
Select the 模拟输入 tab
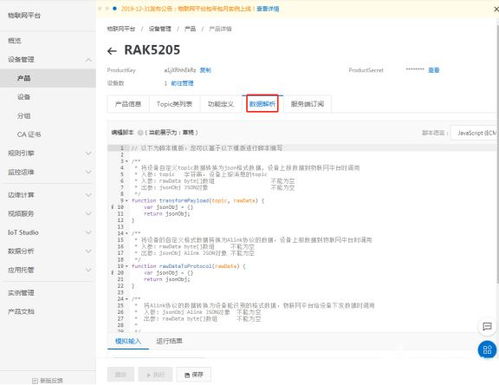128,341
